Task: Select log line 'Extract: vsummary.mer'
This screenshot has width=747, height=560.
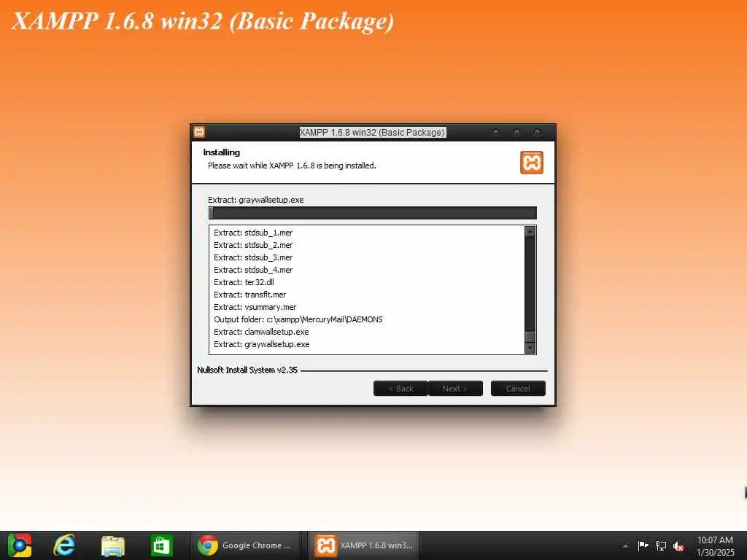Action: [x=255, y=307]
